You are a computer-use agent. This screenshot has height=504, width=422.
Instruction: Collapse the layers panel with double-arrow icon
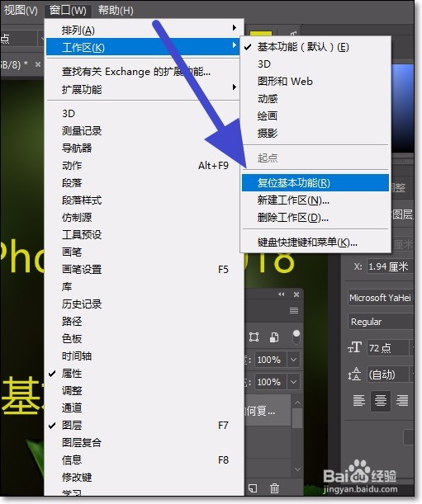click(x=282, y=294)
